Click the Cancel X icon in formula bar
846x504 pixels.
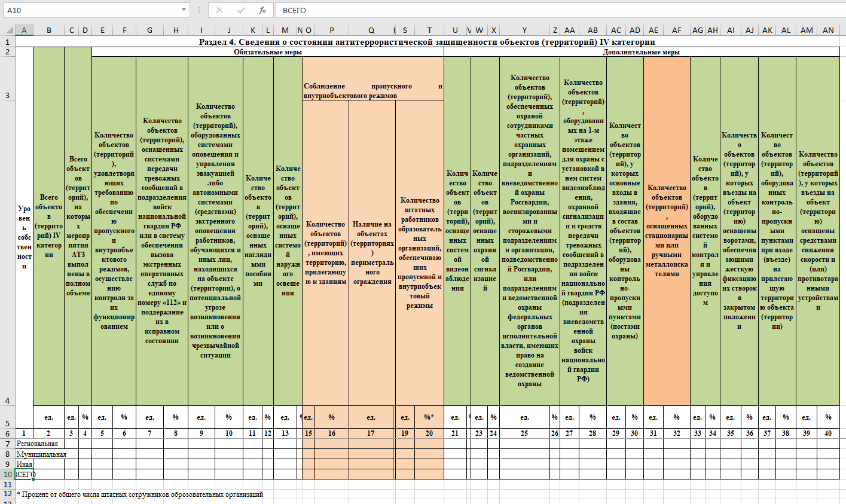point(219,10)
